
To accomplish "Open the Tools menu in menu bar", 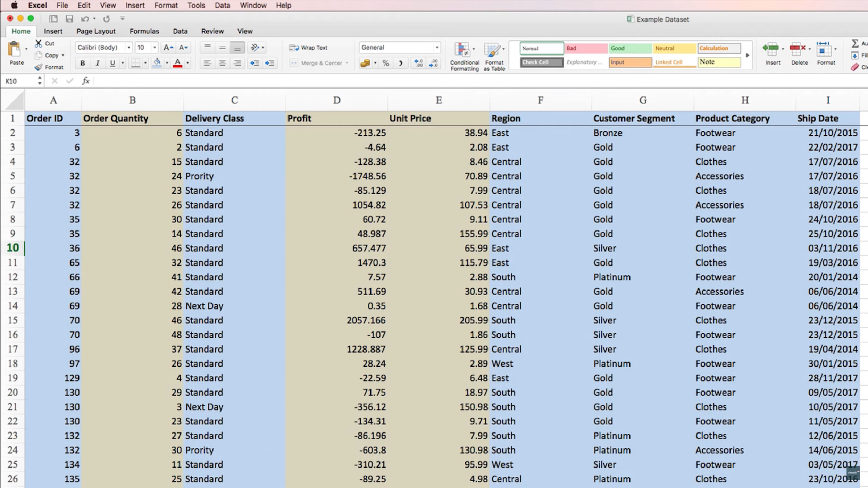I will pyautogui.click(x=196, y=5).
